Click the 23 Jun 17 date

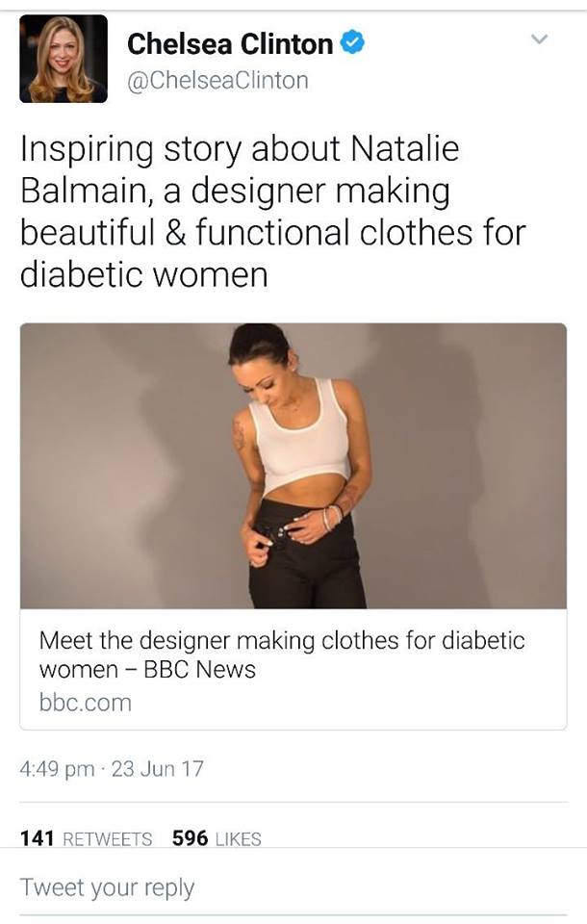pos(158,768)
